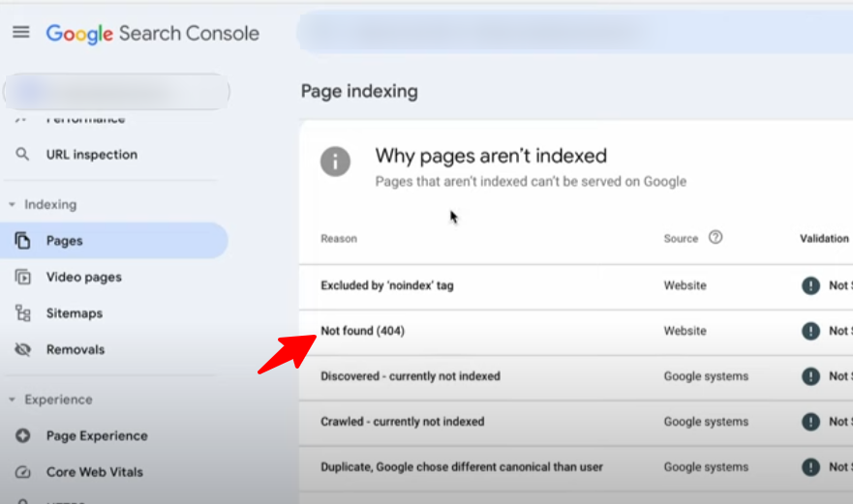The image size is (853, 504).
Task: Open the Video pages report
Action: pos(84,277)
